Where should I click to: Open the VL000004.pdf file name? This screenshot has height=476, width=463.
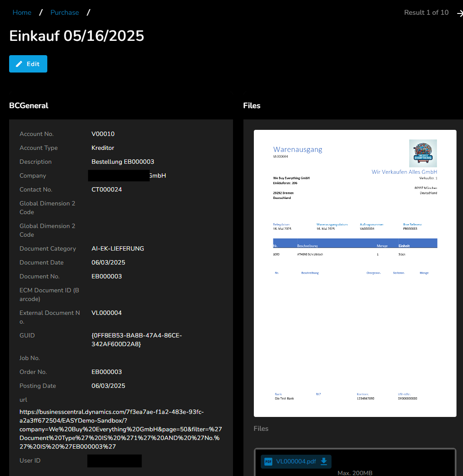pyautogui.click(x=296, y=461)
